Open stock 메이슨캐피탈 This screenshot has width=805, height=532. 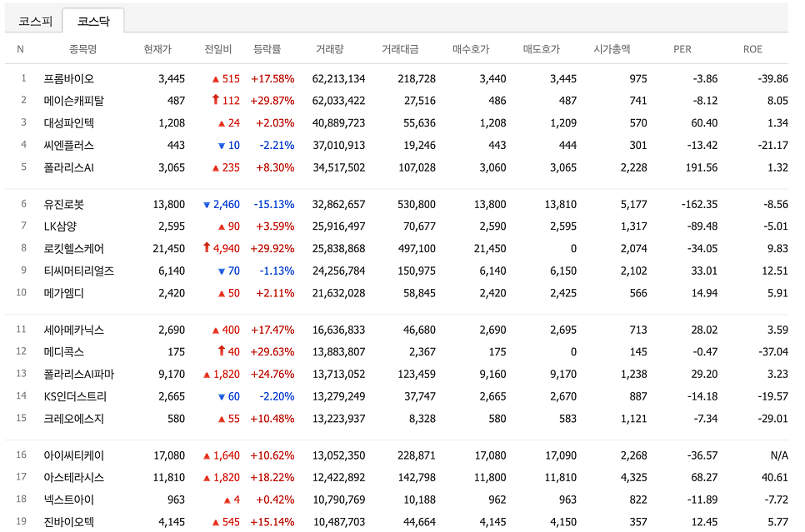pos(73,101)
